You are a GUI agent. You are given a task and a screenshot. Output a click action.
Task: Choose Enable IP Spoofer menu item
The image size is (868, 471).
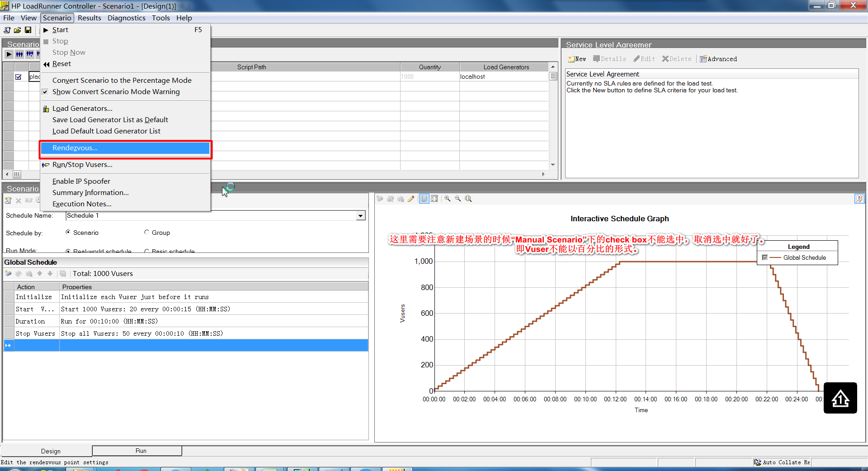coord(125,181)
